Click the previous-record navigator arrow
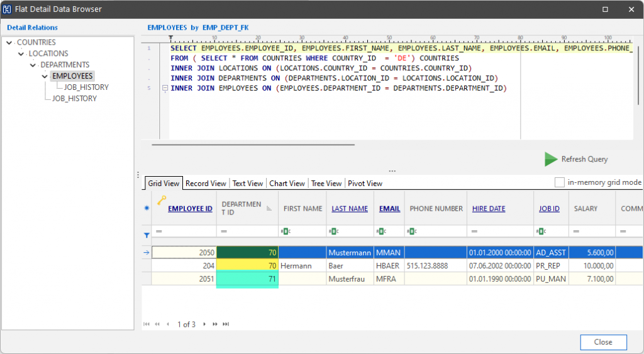Screen dimensions: 644x354 [x=168, y=324]
